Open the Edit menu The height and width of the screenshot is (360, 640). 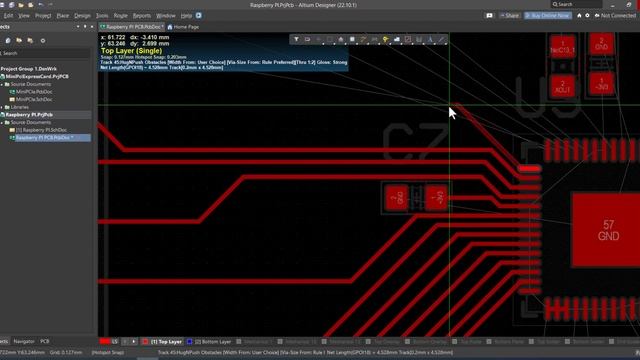point(8,16)
